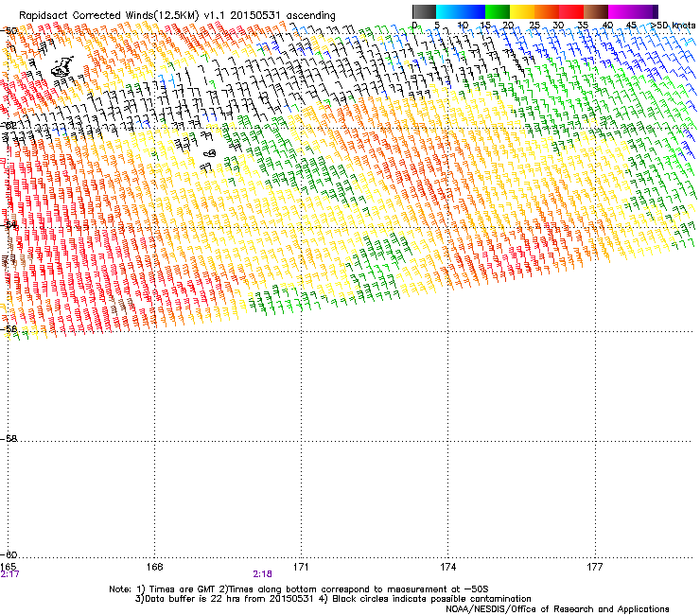Viewport: 700px width, 615px height.
Task: Click the 'NOAA/NESDIS/Office of Research and Applications' credit
Action: 557,609
